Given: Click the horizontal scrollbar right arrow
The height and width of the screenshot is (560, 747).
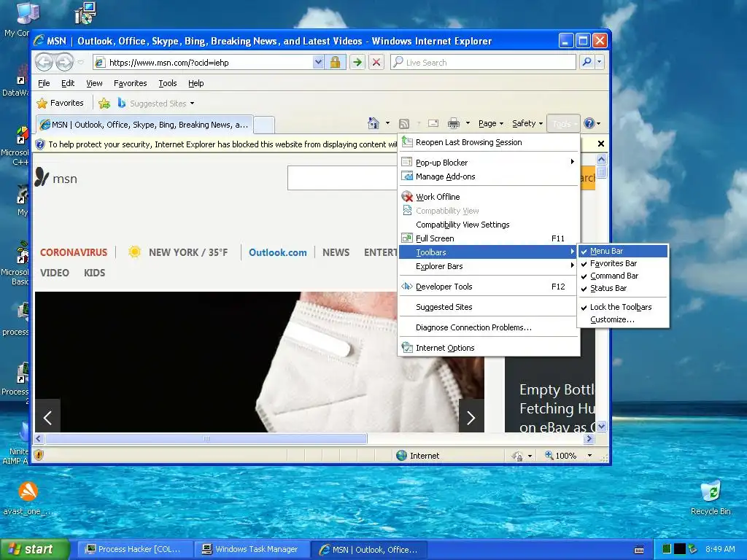Looking at the screenshot, I should (x=589, y=438).
